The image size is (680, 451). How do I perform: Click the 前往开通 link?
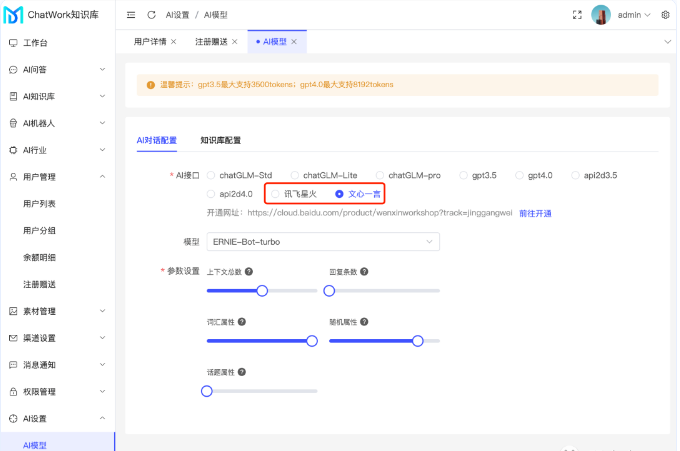536,213
